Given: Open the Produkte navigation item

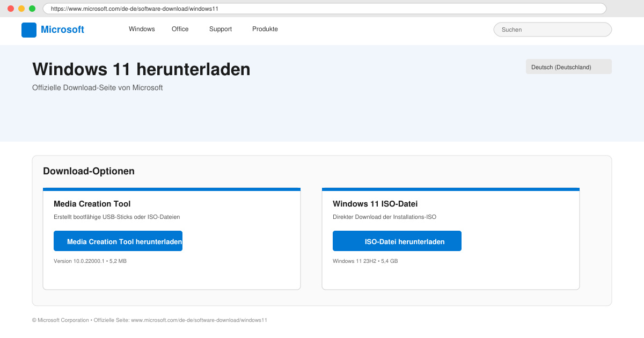Looking at the screenshot, I should point(265,29).
